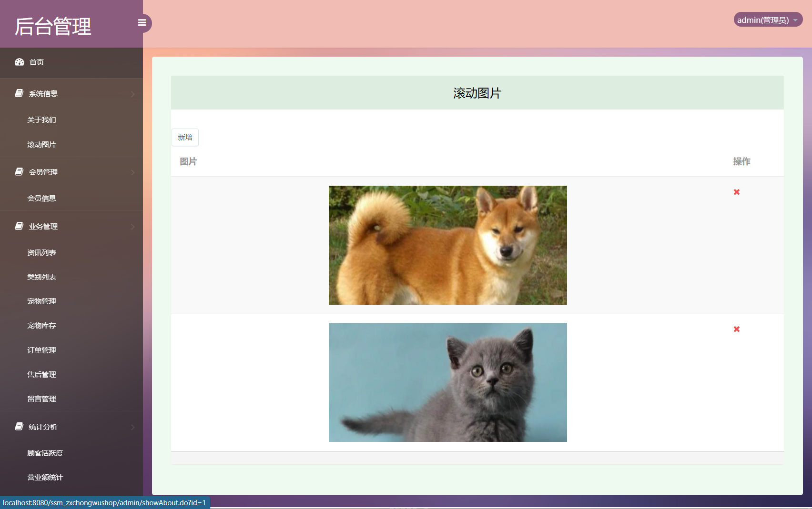This screenshot has height=509, width=812.
Task: Delete the dog slider image via red X
Action: (x=737, y=192)
